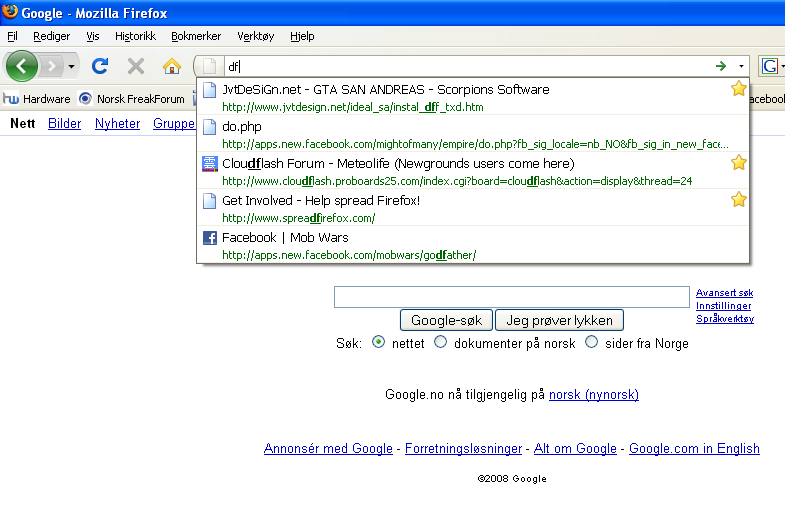Open the Fil menu
The height and width of the screenshot is (512, 785).
[x=13, y=36]
